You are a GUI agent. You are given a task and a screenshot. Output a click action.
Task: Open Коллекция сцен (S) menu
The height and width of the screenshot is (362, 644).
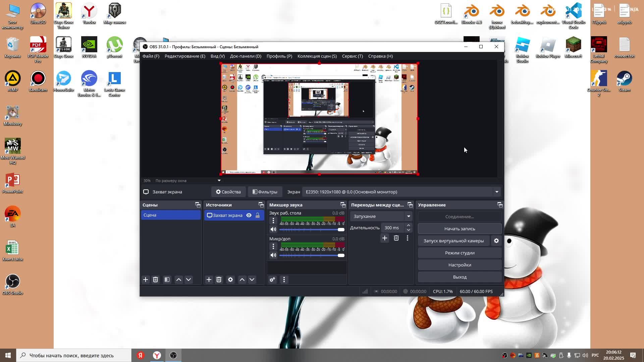pyautogui.click(x=317, y=56)
